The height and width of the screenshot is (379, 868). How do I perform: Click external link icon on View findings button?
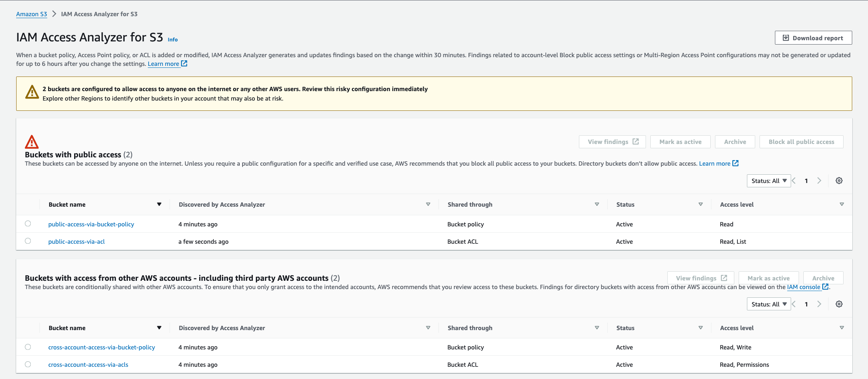point(635,141)
